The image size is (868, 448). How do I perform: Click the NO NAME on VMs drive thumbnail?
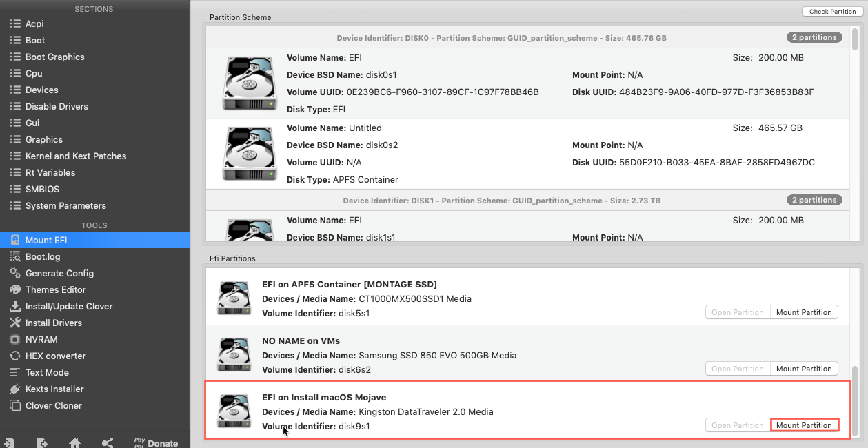coord(234,354)
